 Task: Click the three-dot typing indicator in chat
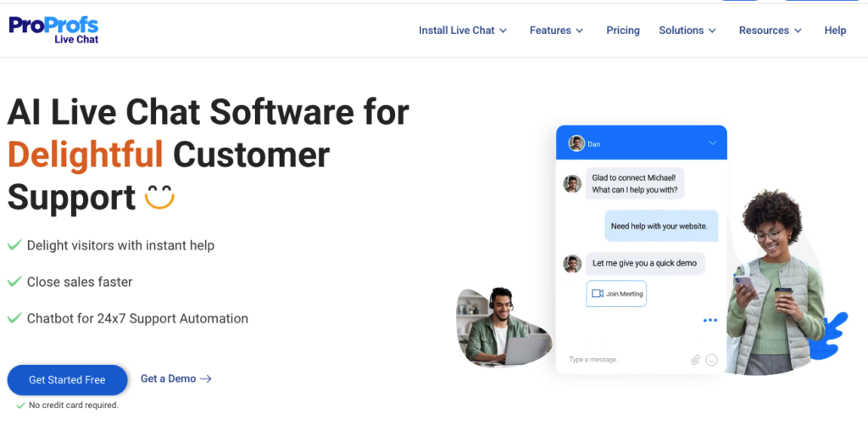[709, 321]
